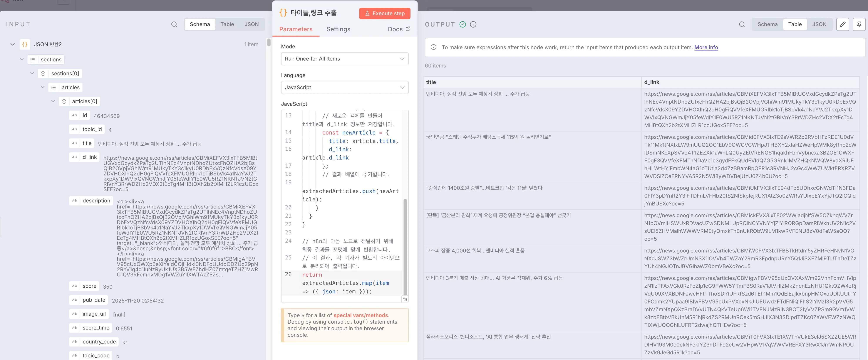This screenshot has width=868, height=360.
Task: Open the Language dropdown set to JavaScript
Action: pyautogui.click(x=344, y=87)
